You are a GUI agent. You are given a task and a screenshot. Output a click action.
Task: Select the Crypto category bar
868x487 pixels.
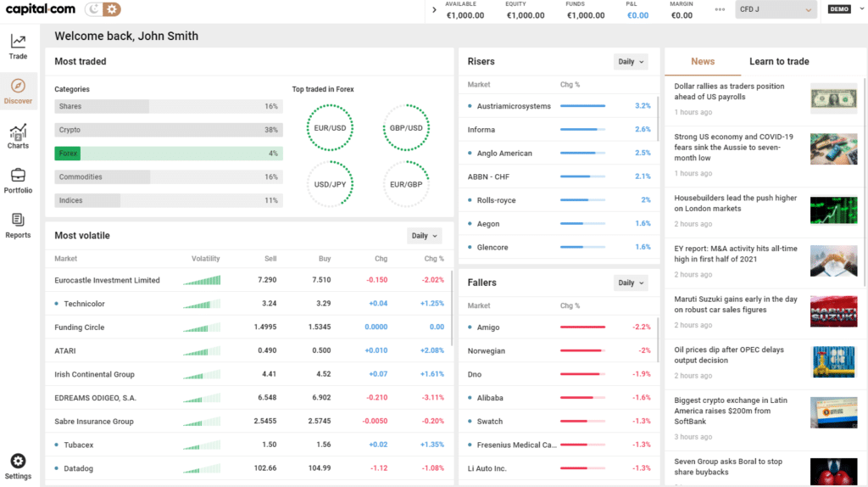(x=168, y=130)
